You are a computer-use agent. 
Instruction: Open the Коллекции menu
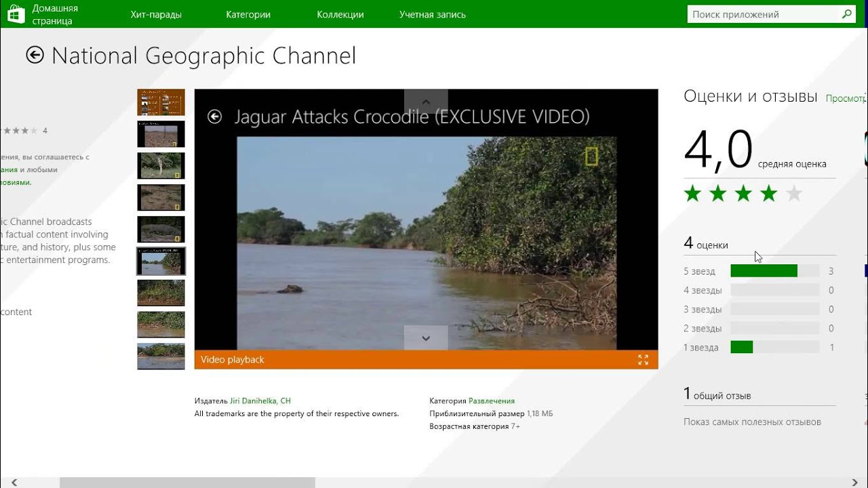click(340, 14)
